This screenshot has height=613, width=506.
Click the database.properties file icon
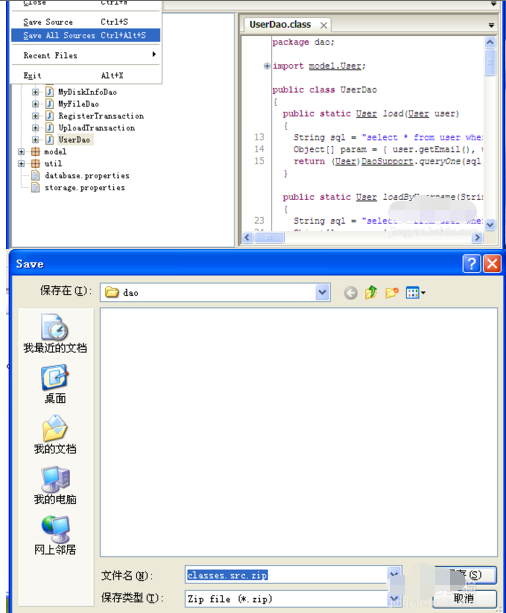coord(36,176)
